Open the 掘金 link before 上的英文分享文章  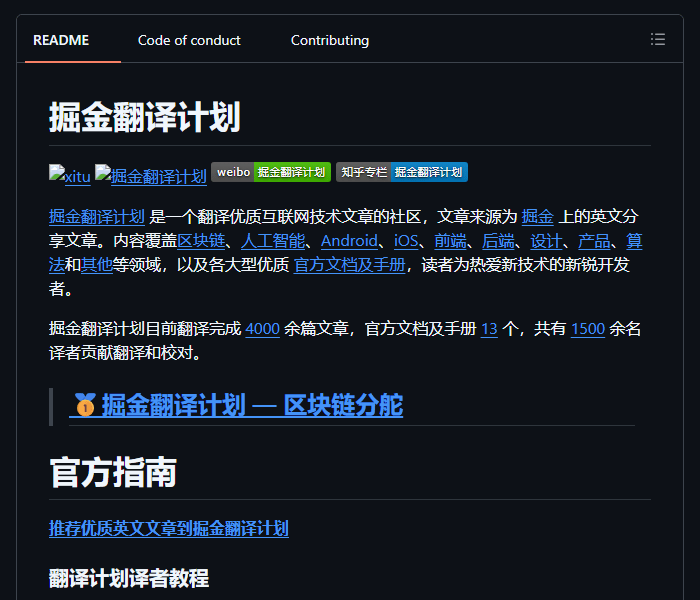(538, 217)
